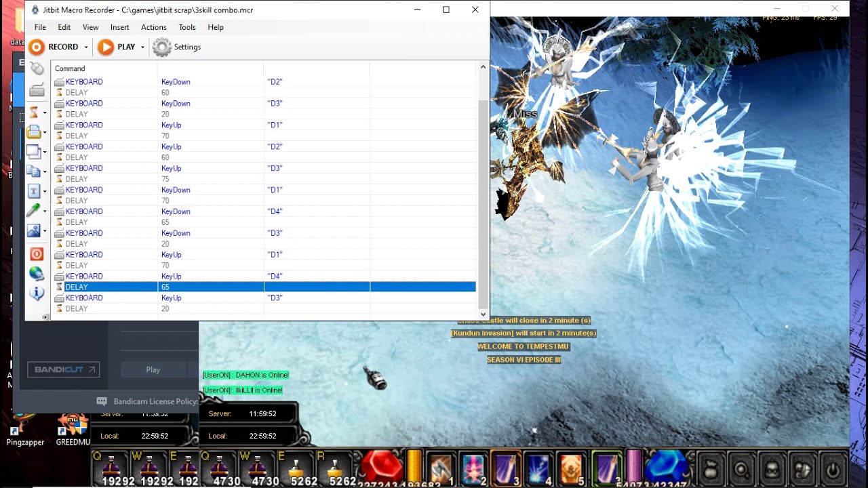Select the KEYBOARD KeyUp "D4" row
The height and width of the screenshot is (488, 868).
point(264,277)
